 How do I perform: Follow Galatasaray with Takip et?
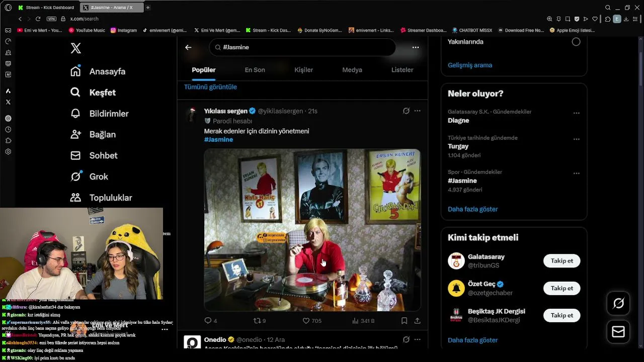[561, 261]
